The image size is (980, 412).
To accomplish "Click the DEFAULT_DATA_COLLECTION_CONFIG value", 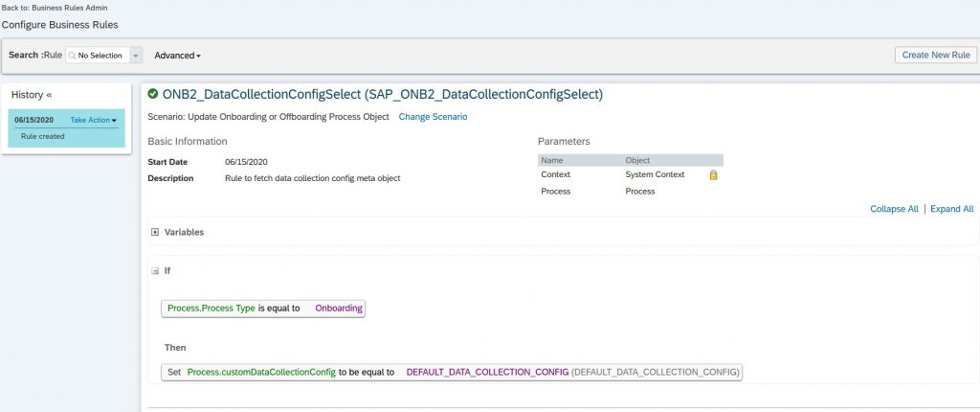I will click(x=487, y=373).
